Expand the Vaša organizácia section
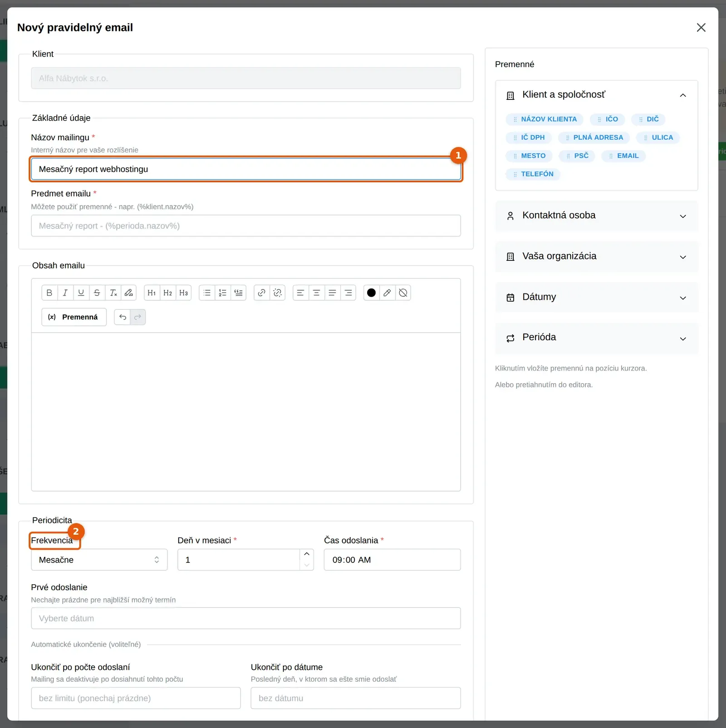726x728 pixels. point(597,257)
